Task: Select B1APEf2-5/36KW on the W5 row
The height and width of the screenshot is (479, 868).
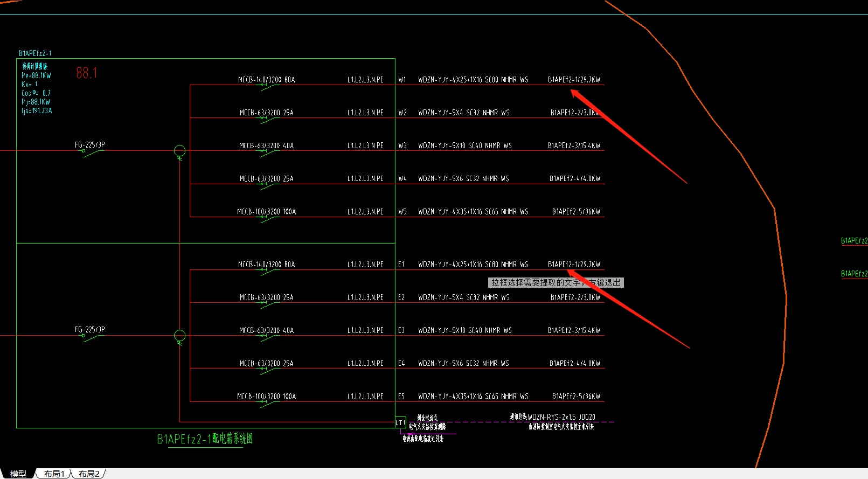Action: [x=576, y=212]
